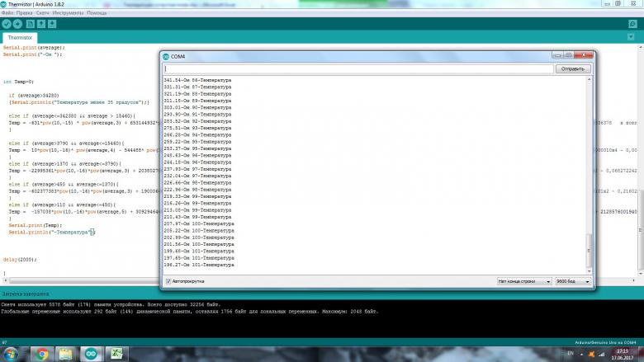644x362 pixels.
Task: Click the Arduino title bar icon
Action: pos(3,4)
